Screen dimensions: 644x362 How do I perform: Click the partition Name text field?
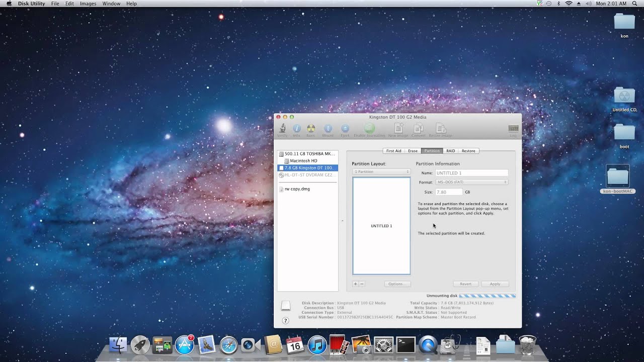point(471,173)
